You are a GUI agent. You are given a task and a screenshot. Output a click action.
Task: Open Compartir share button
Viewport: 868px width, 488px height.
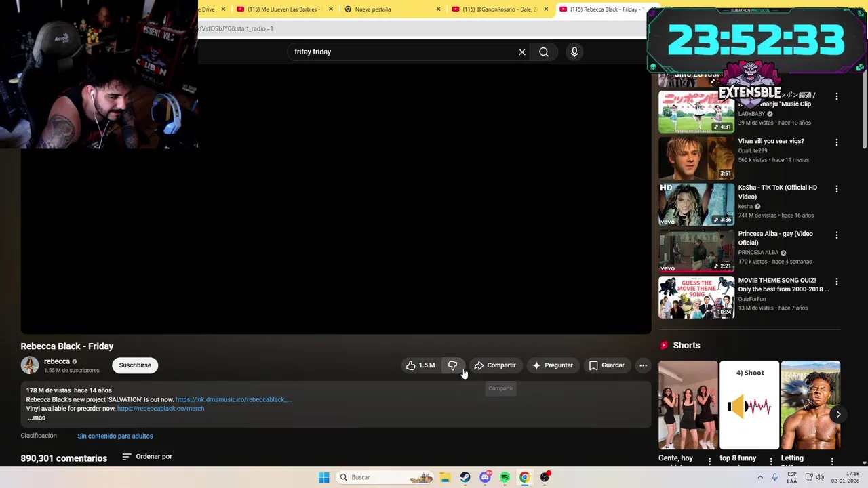click(x=495, y=365)
